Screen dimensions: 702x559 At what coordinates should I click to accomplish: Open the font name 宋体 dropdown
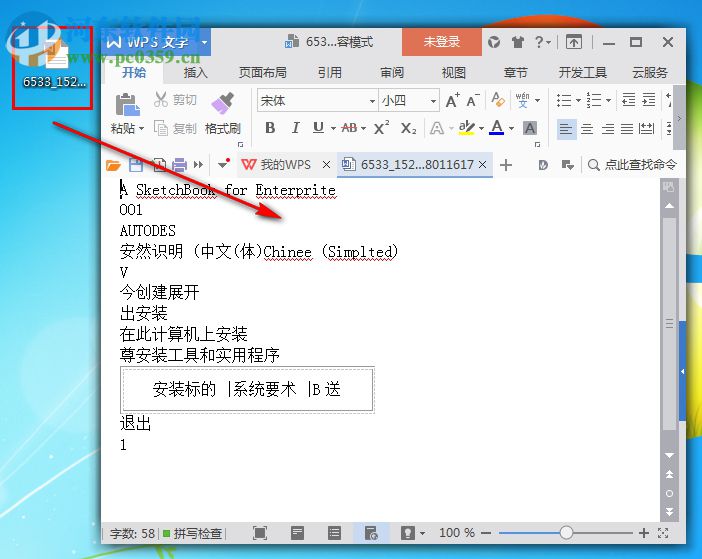(372, 101)
